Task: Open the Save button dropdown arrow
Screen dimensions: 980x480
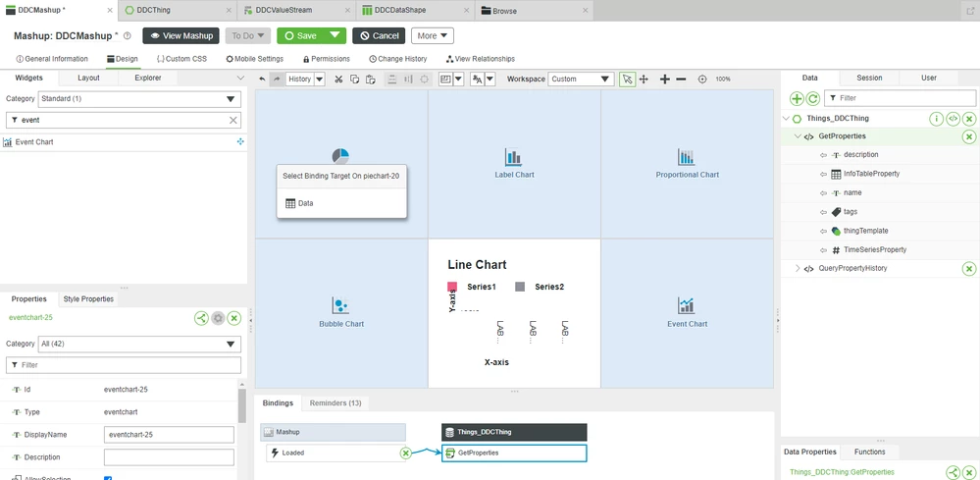Action: 336,35
